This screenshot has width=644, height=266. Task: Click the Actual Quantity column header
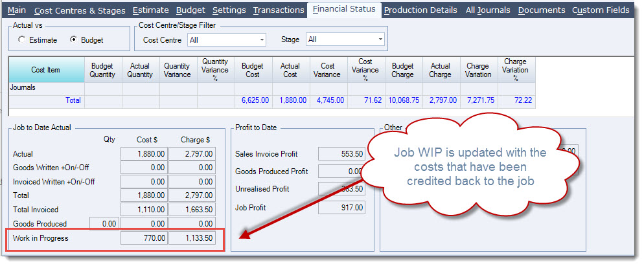coord(140,70)
